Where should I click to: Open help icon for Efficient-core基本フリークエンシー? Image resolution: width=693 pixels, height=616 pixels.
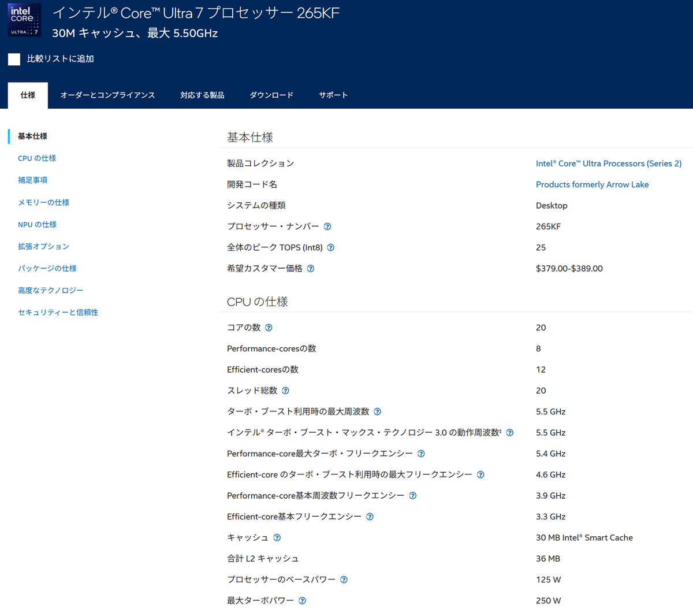[370, 517]
